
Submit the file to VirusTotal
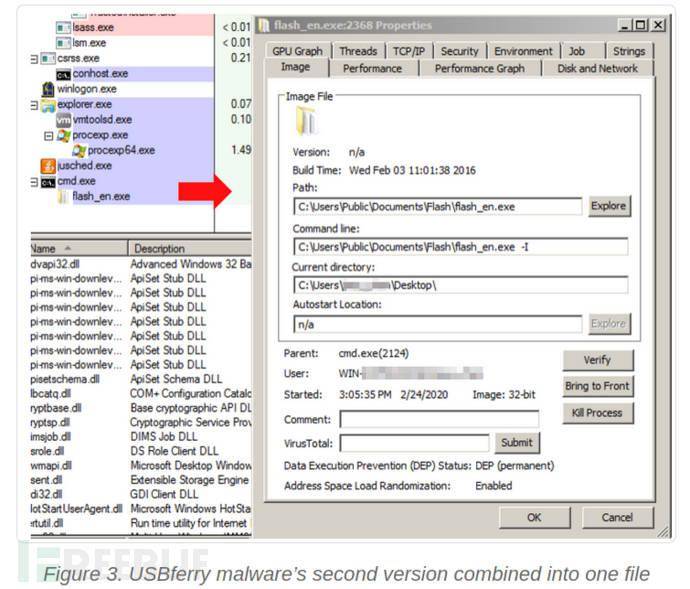(x=516, y=442)
